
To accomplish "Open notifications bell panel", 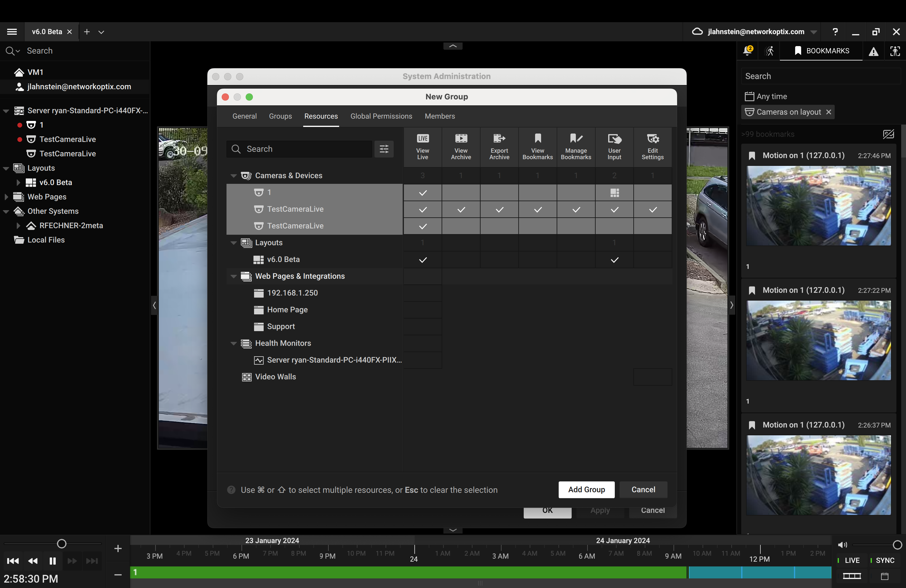I will tap(748, 51).
